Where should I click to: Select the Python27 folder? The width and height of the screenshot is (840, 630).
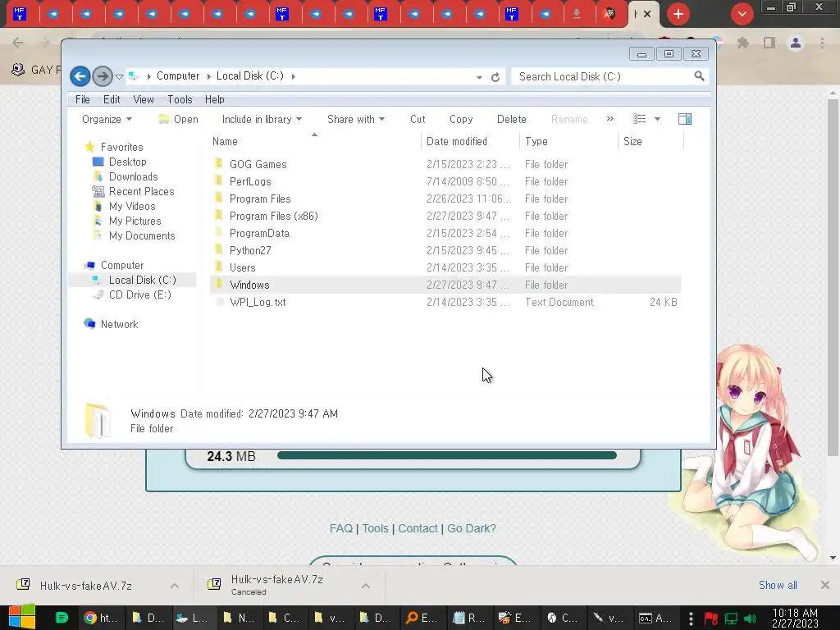(x=445, y=250)
